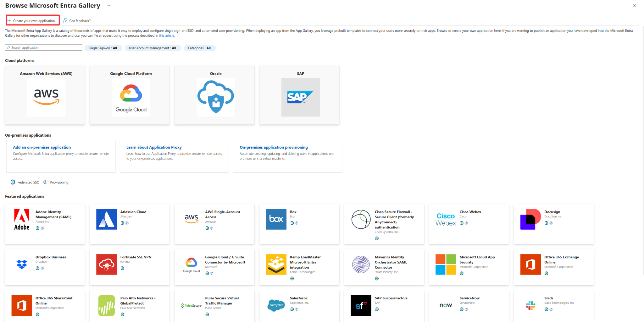Screen dimensions: 644x322
Task: Select the FortiGate SSL VPN icon
Action: point(106,265)
